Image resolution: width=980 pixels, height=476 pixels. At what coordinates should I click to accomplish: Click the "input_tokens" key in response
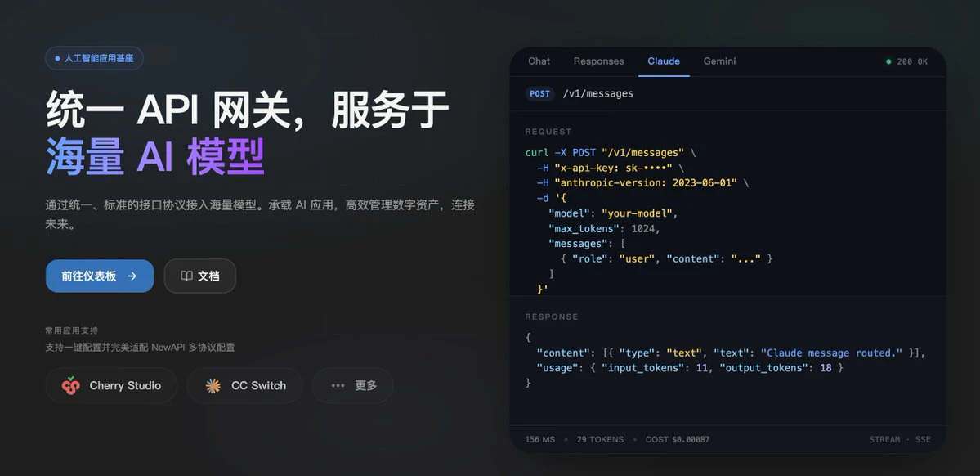(x=642, y=368)
